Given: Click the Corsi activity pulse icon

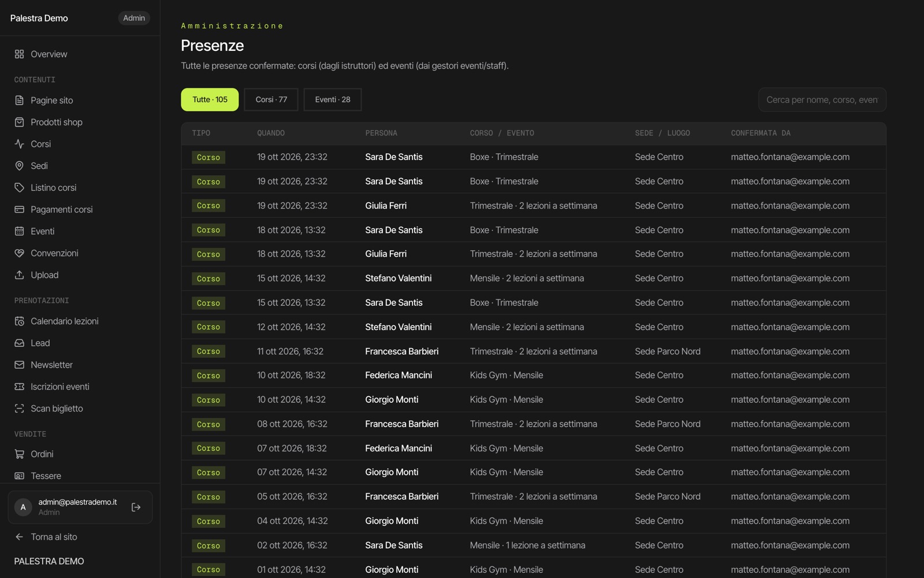Looking at the screenshot, I should [19, 144].
